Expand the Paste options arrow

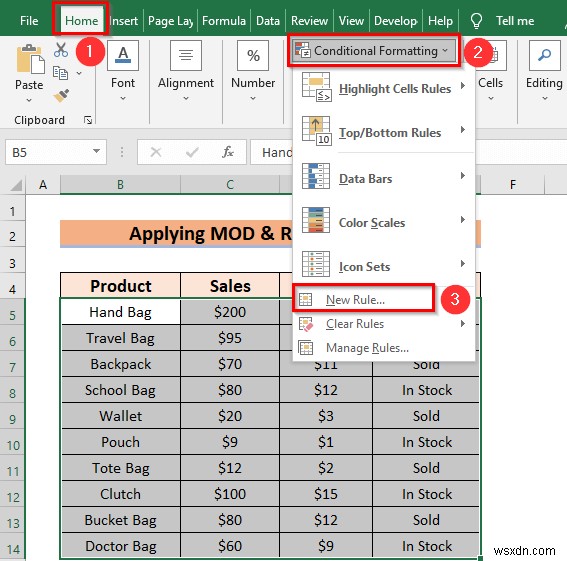click(29, 99)
